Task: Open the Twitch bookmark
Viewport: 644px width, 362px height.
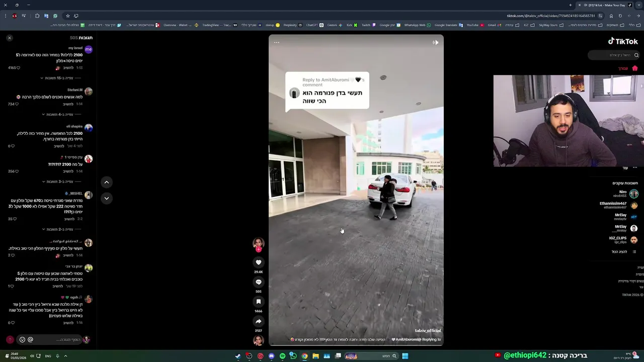Action: click(x=368, y=25)
